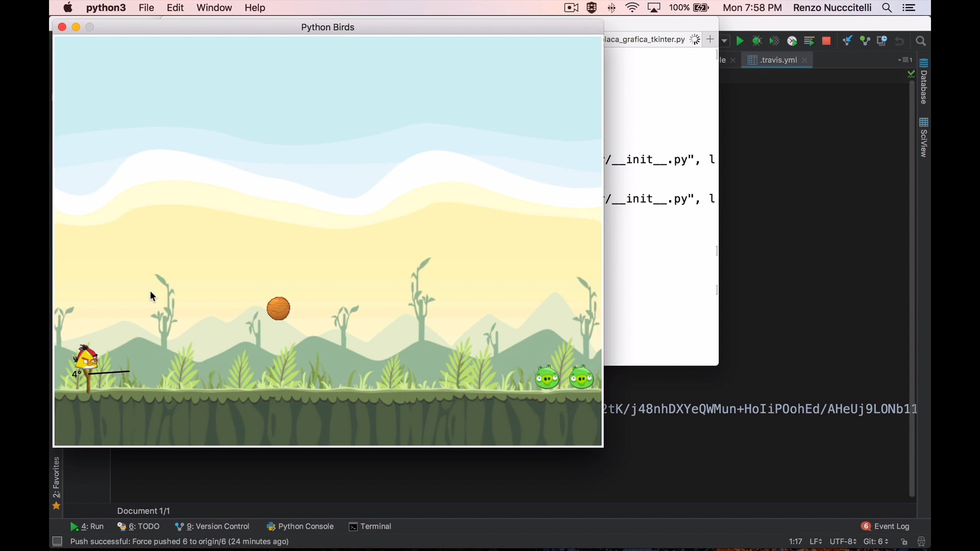Image resolution: width=980 pixels, height=551 pixels.
Task: Start debugging with the green bug icon
Action: [x=757, y=41]
